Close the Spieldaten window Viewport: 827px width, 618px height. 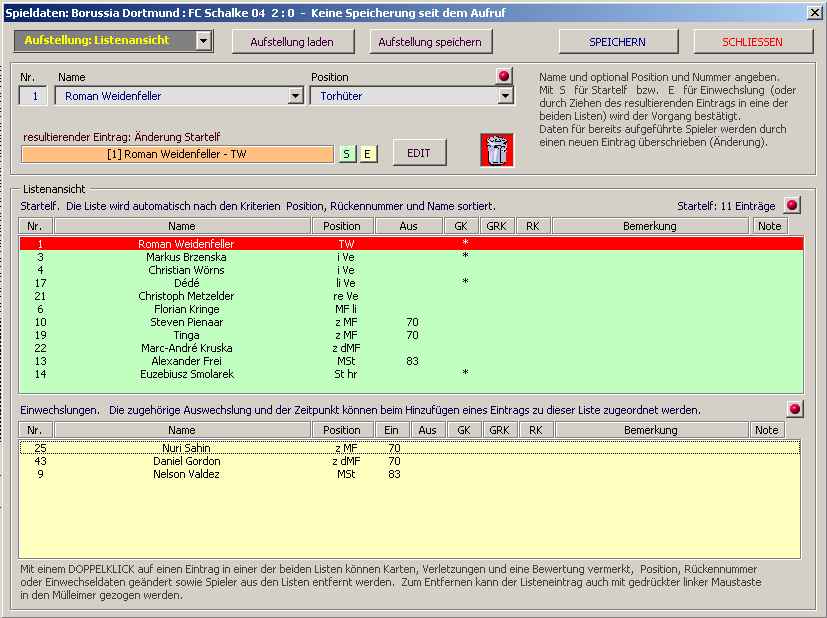click(814, 12)
